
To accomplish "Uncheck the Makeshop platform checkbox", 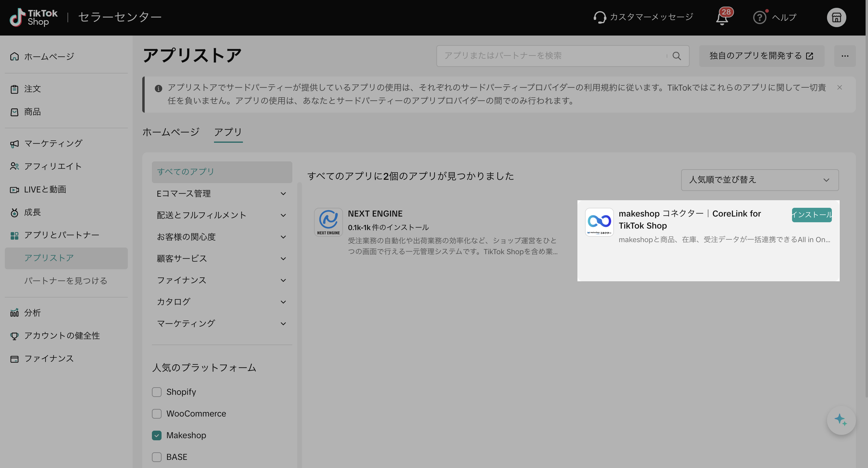I will (157, 435).
